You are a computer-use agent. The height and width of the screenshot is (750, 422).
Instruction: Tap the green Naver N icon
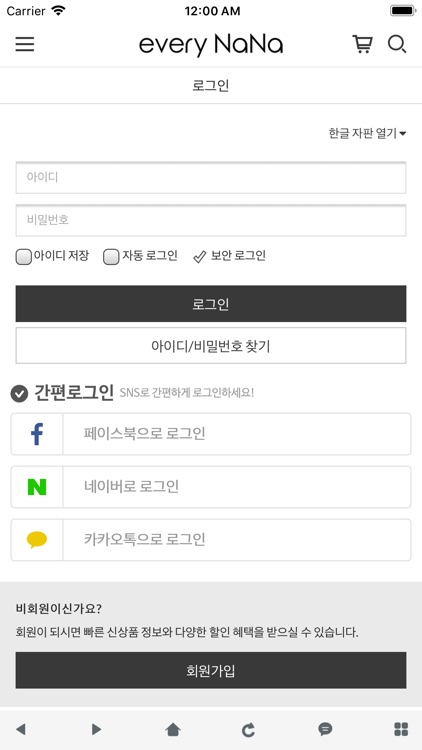pyautogui.click(x=37, y=487)
